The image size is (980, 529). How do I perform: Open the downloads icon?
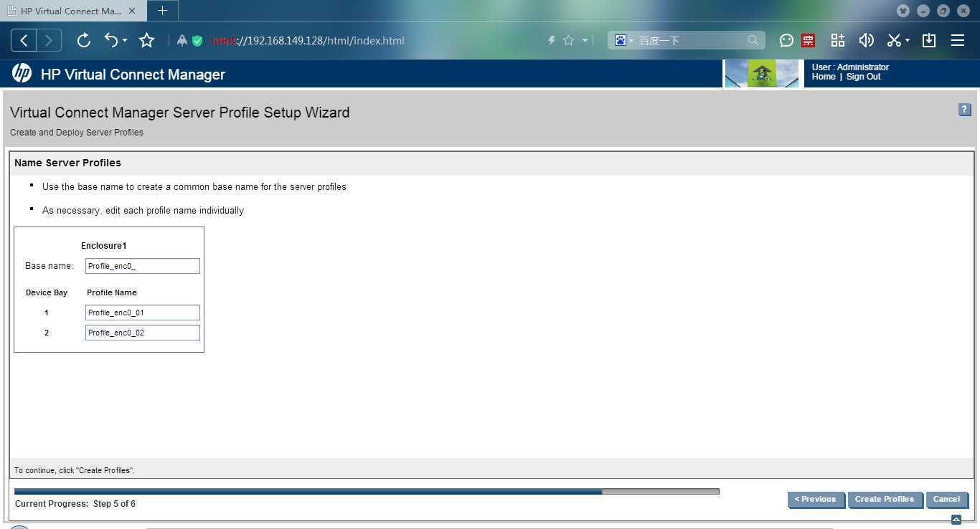929,40
